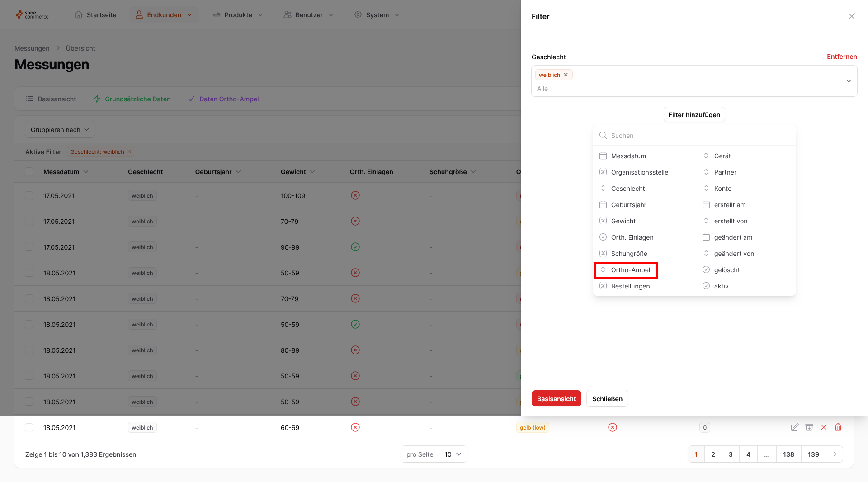Tick the checkbox for the 60-69 row

29,427
